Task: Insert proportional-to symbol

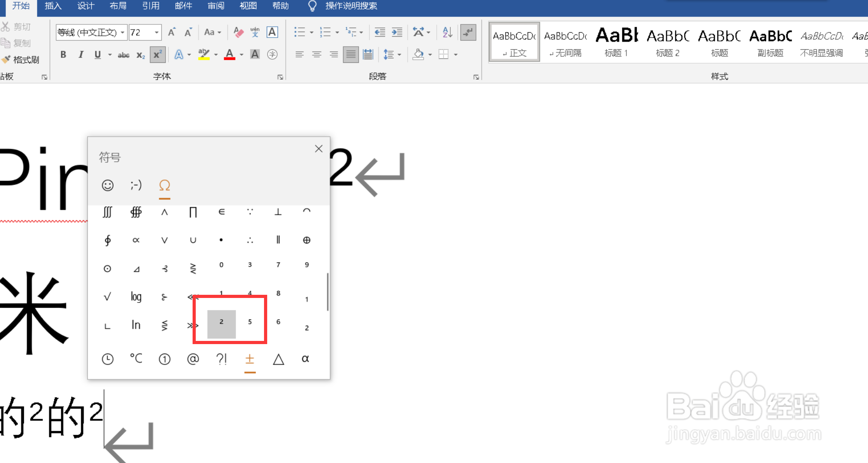Action: [136, 240]
